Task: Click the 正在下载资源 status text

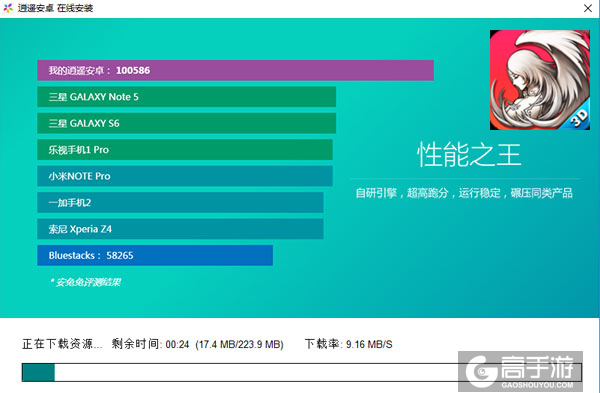Action: 62,344
